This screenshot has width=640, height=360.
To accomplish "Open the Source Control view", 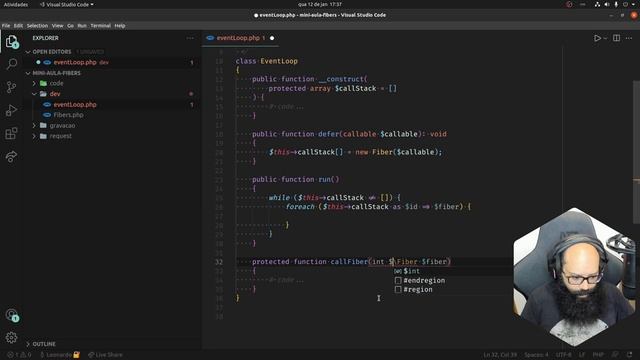I will tap(11, 87).
